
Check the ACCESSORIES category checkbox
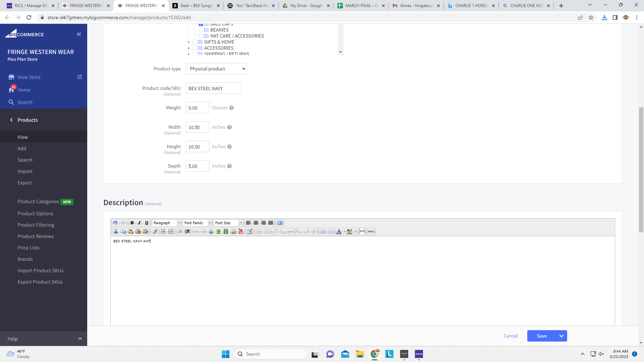[x=195, y=48]
